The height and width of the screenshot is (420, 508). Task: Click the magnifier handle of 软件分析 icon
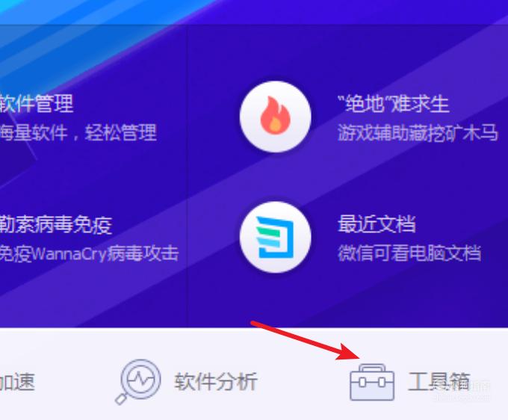point(121,398)
